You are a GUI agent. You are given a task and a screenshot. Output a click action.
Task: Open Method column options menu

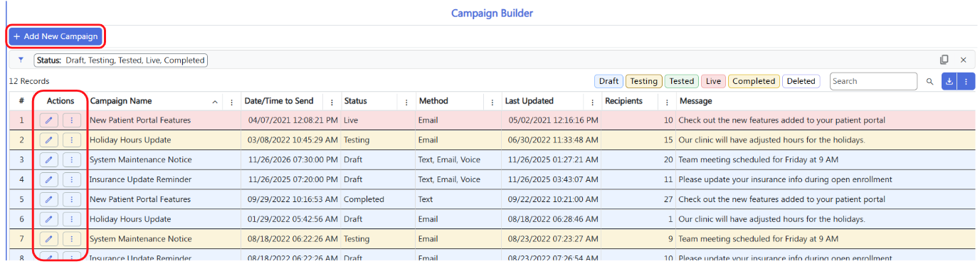(x=492, y=102)
